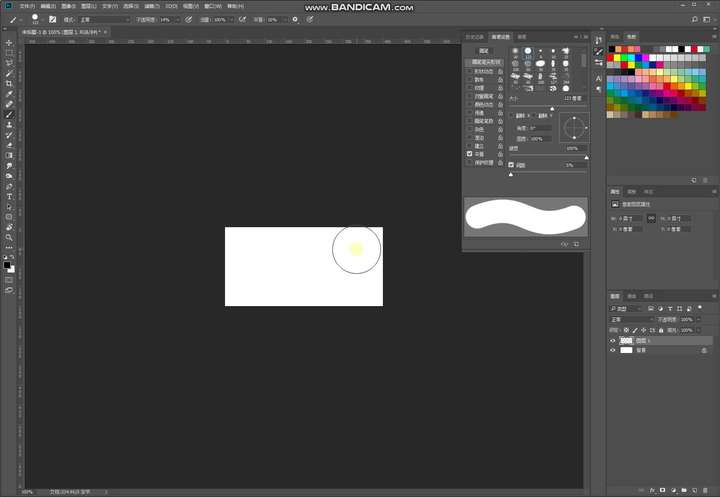This screenshot has width=720, height=497.
Task: Select the Move tool in the toolbox
Action: tap(9, 43)
